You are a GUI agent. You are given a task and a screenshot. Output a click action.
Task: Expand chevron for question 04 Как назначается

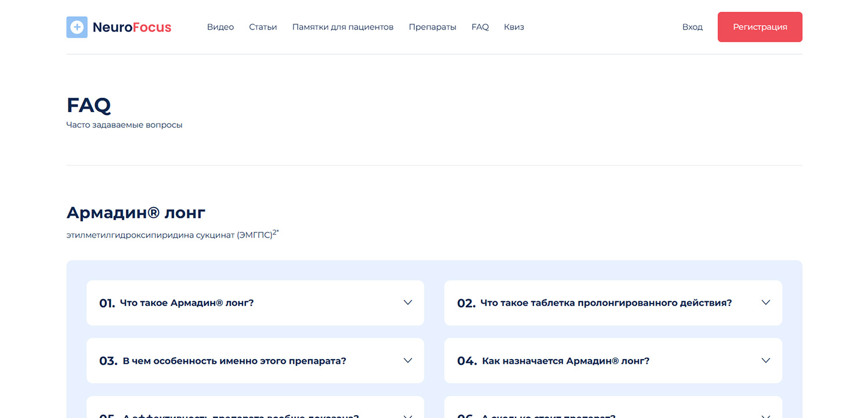(x=766, y=361)
